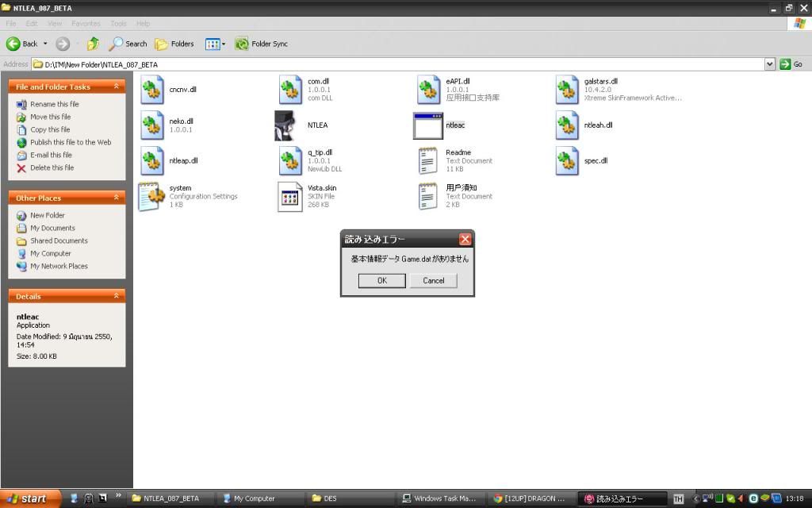Click the Vista.skin file icon

[x=289, y=196]
